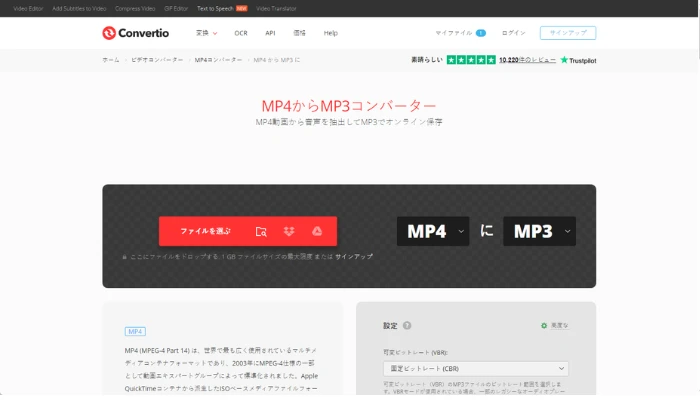Click the ファイルを選ぶ button

pos(205,231)
